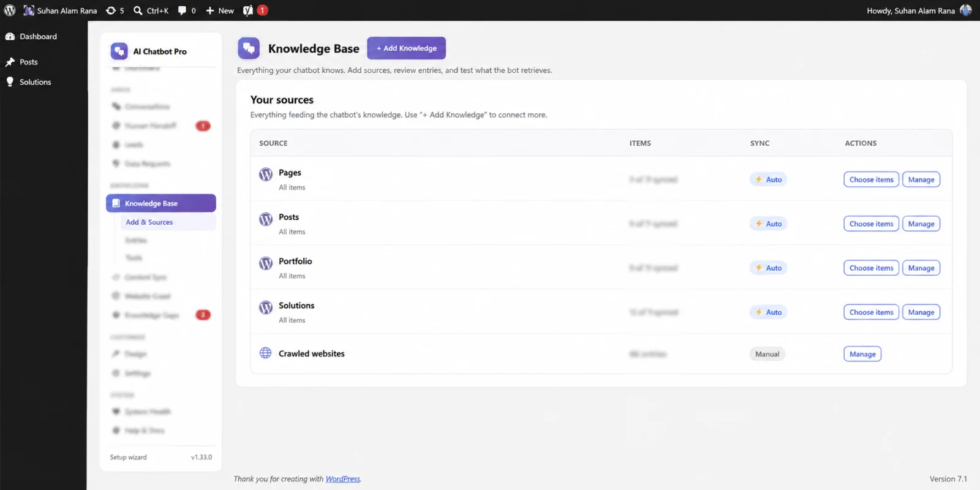Open Solutions in WordPress menu
Screen dimensions: 980x490
(x=35, y=82)
